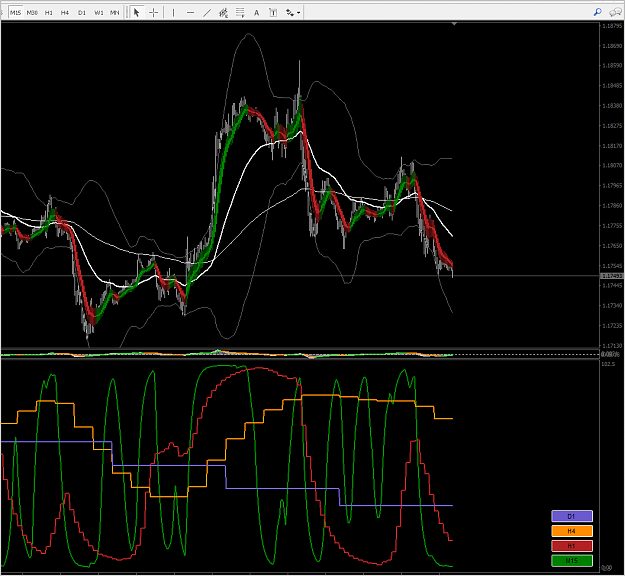Switch chart to H1 timeframe
This screenshot has width=625, height=576.
click(49, 13)
